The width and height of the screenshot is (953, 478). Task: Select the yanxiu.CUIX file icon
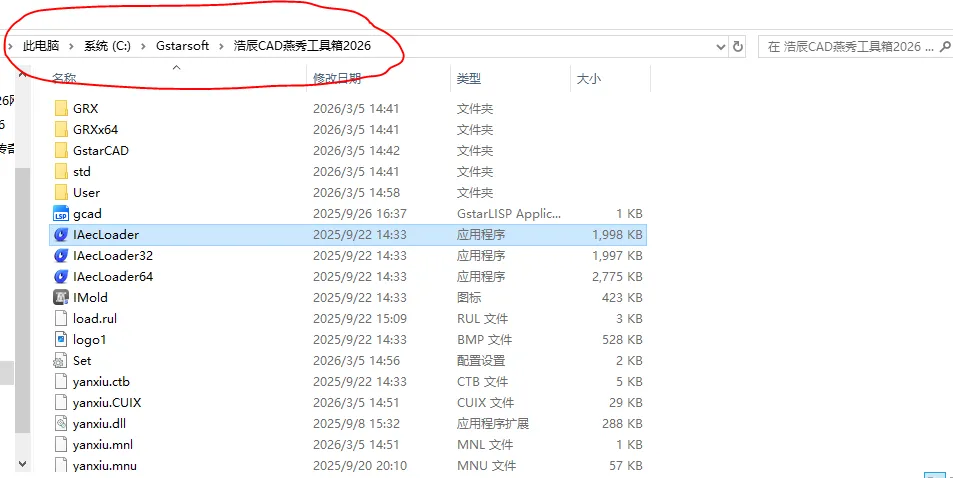click(x=60, y=403)
